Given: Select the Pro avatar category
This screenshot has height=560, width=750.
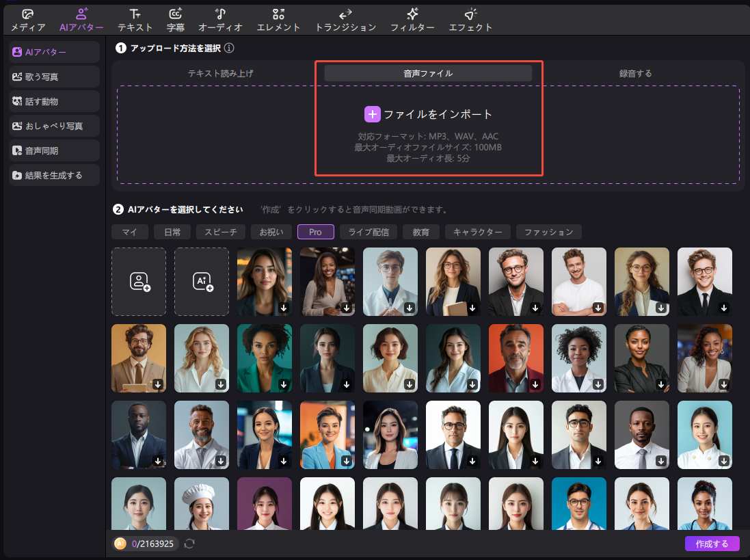Looking at the screenshot, I should [x=316, y=232].
